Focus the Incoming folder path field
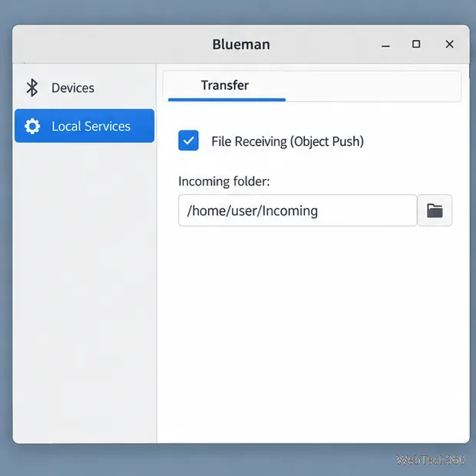 [298, 210]
